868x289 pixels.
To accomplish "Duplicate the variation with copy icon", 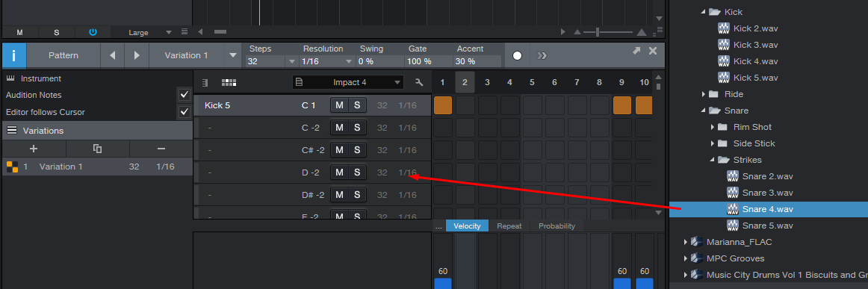I will click(97, 149).
